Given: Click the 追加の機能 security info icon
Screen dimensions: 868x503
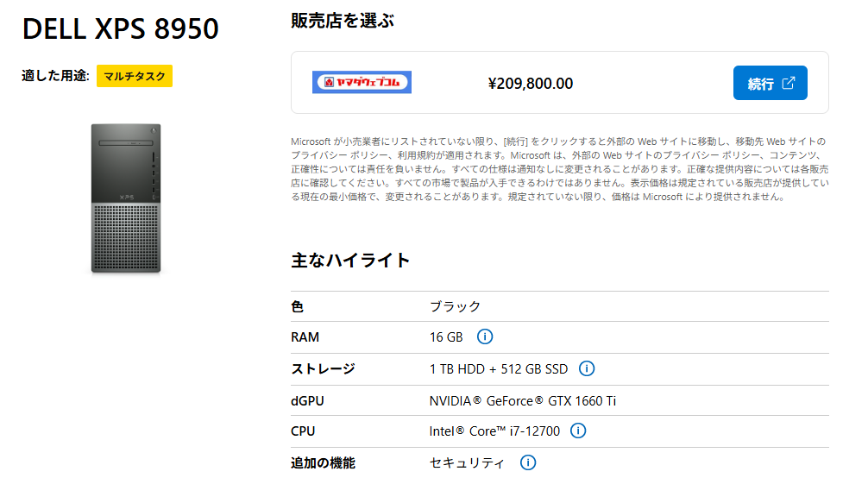Looking at the screenshot, I should pos(527,462).
